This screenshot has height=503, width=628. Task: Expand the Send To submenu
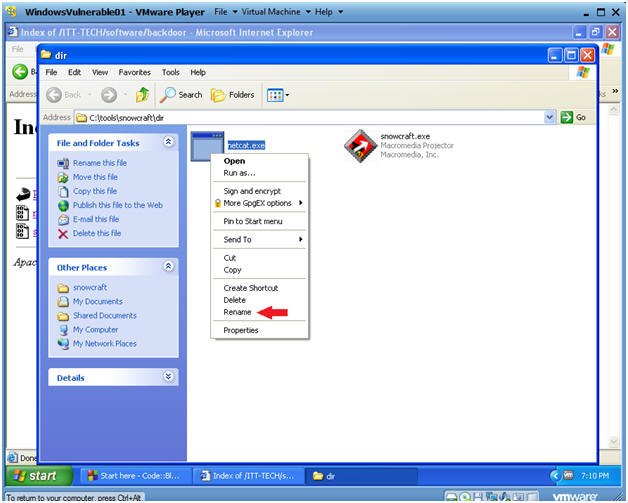tap(260, 239)
